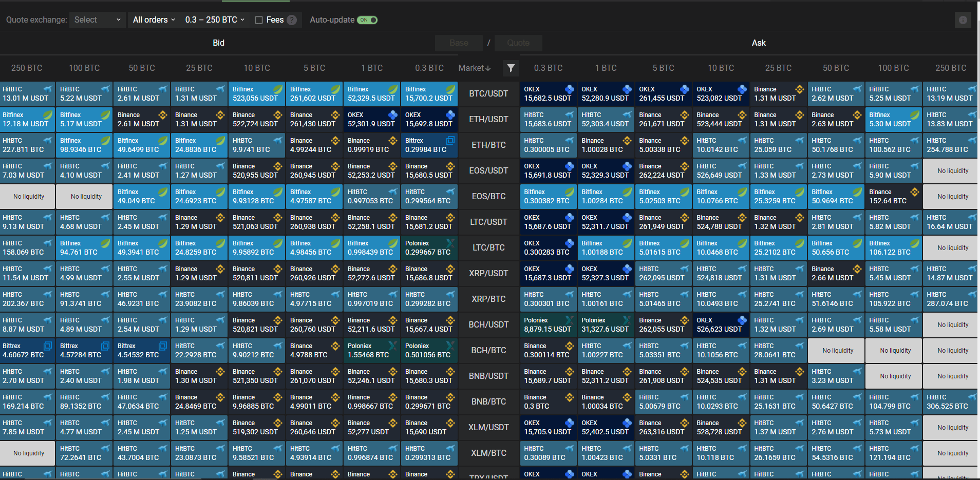
Task: Click Bittrex icon in ETH/BTC 0.3 BTC bid
Action: coord(450,141)
